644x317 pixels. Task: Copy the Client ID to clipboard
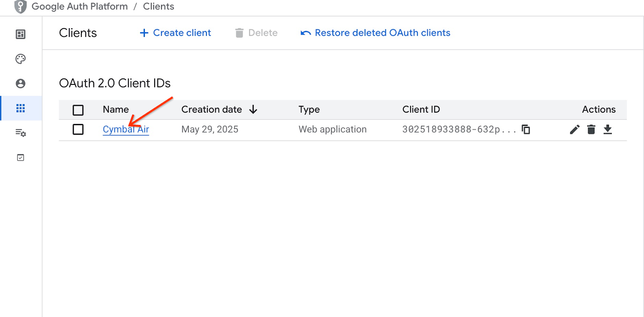(526, 129)
